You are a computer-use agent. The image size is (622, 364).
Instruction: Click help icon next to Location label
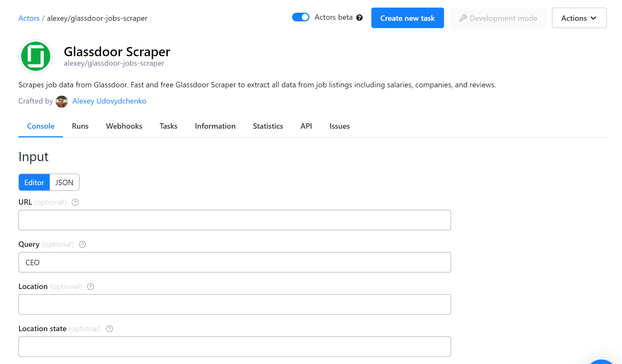coord(91,287)
